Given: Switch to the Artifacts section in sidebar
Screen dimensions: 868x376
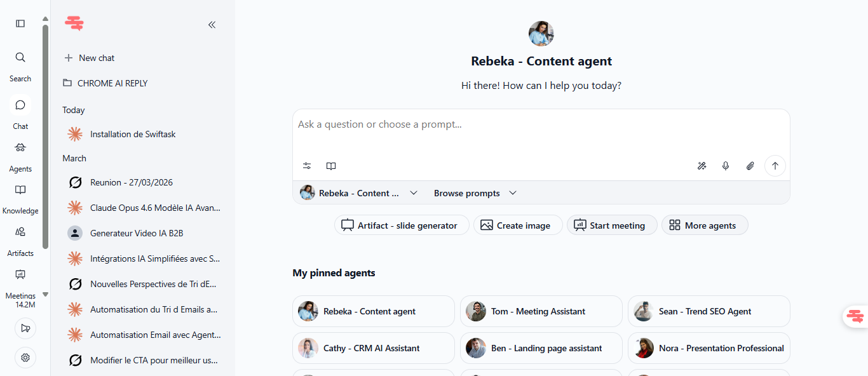Looking at the screenshot, I should pyautogui.click(x=20, y=241).
